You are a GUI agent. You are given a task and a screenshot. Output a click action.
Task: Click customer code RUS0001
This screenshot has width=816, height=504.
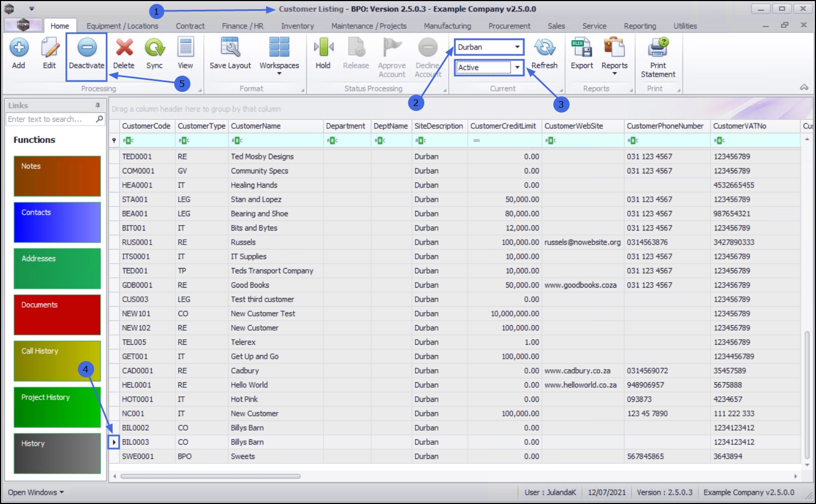pos(137,242)
